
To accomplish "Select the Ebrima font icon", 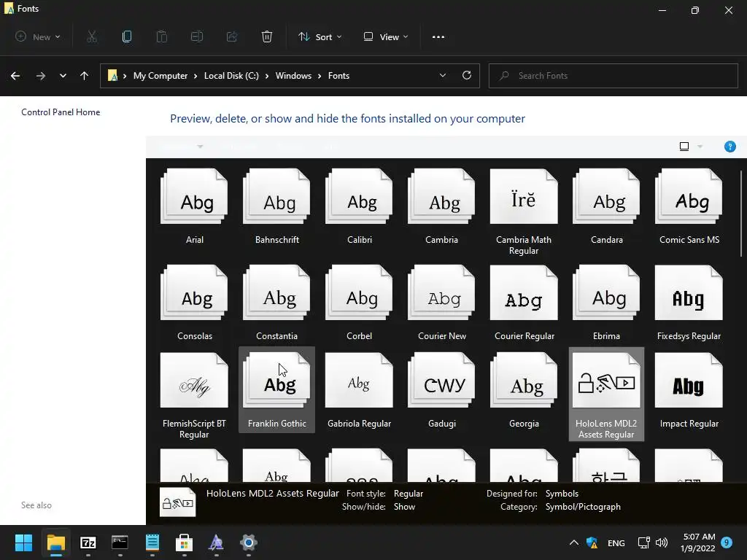I will coord(606,293).
